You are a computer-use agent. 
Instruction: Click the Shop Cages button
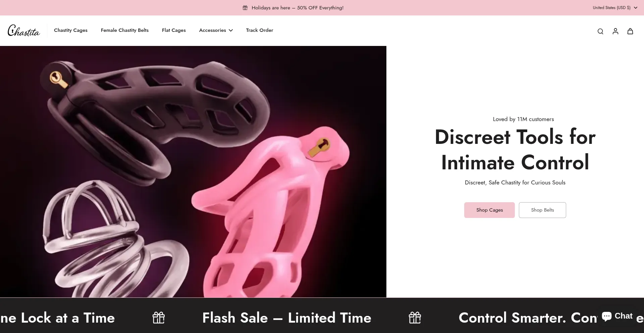coord(489,210)
